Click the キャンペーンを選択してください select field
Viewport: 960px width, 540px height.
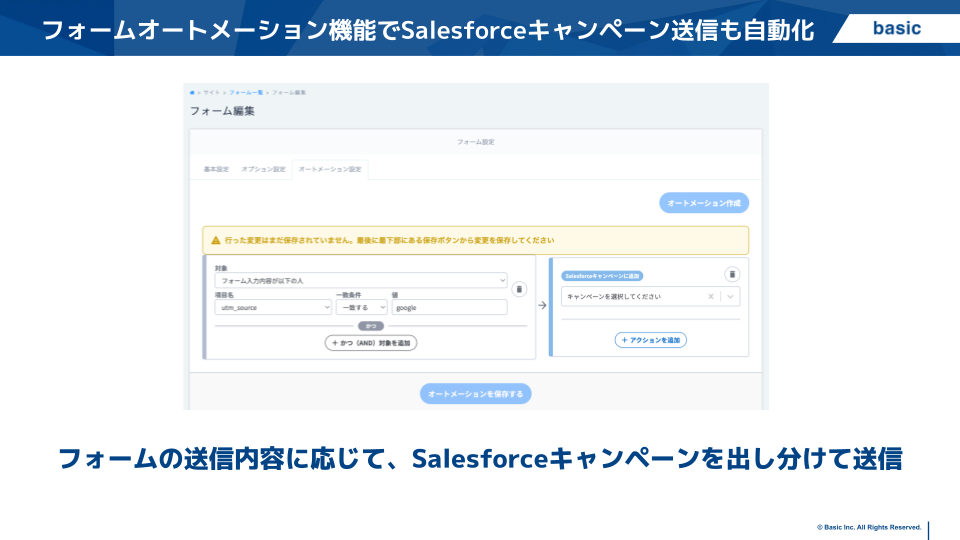coord(651,296)
